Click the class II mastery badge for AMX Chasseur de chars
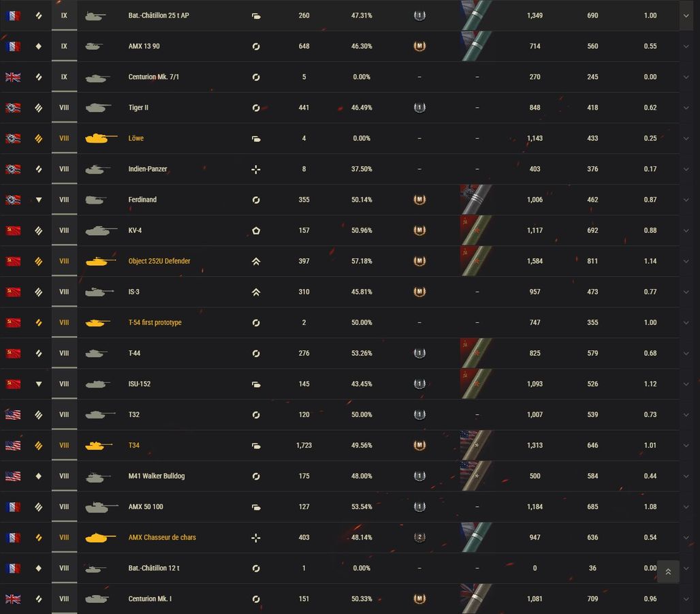Viewport: 700px width, 614px height. (x=419, y=538)
